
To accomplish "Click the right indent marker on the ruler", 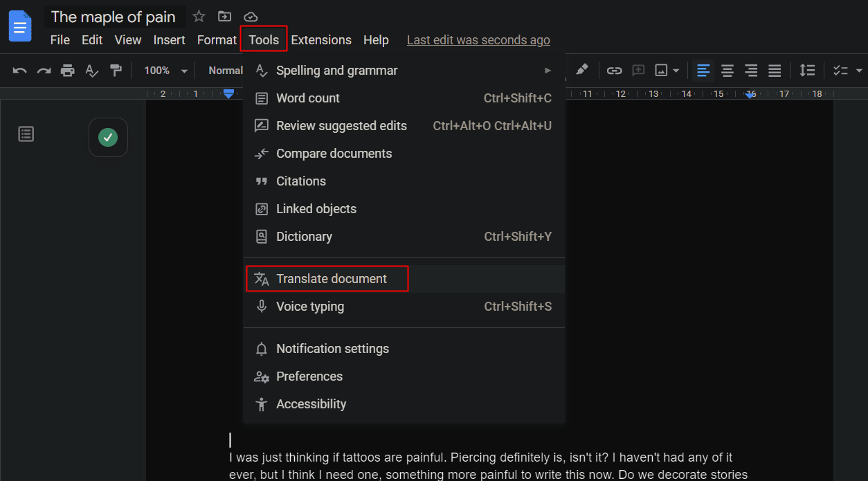I will coord(750,95).
